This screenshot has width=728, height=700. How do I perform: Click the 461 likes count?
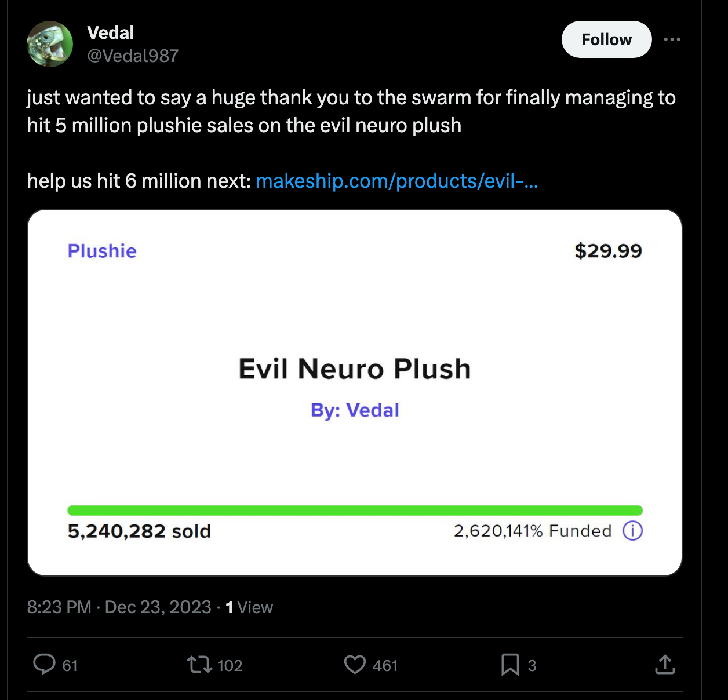[x=385, y=665]
